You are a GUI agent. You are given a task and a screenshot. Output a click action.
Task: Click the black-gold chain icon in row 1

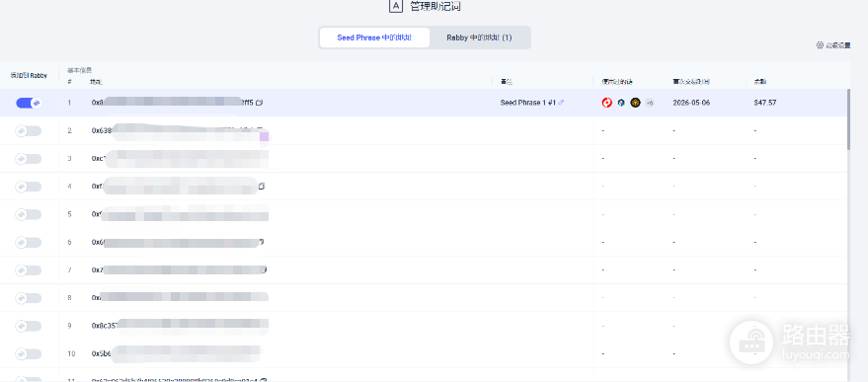pyautogui.click(x=635, y=103)
